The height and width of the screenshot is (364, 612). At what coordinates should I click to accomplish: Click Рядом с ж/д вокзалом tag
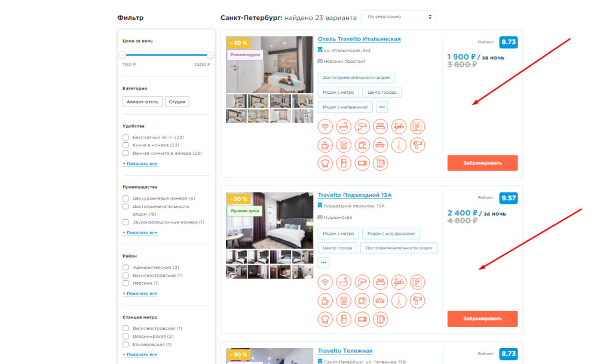click(391, 233)
